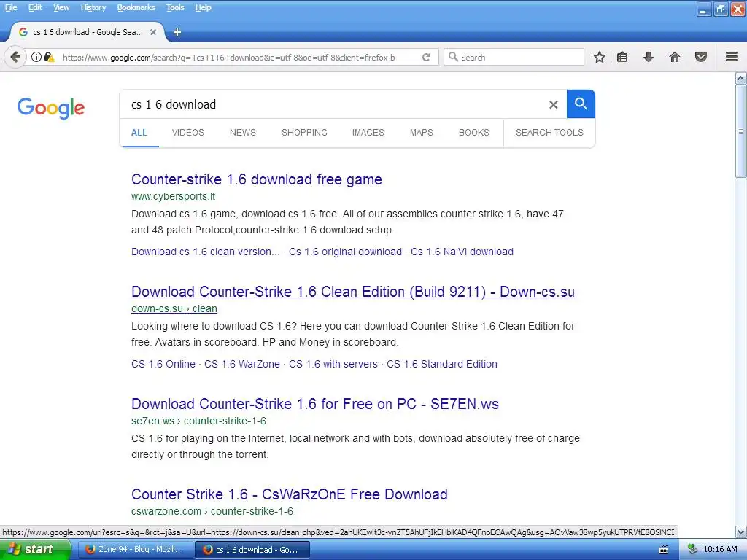Click the blue Google search magnifier button
This screenshot has width=747, height=560.
[x=581, y=104]
